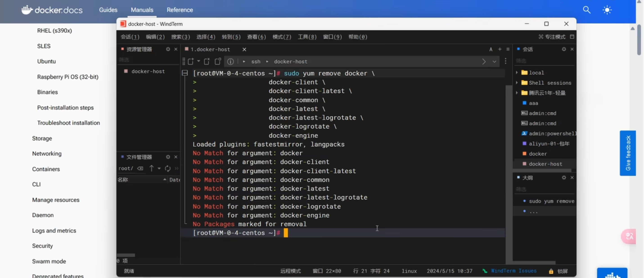
Task: Clear the root/ path field
Action: (140, 169)
